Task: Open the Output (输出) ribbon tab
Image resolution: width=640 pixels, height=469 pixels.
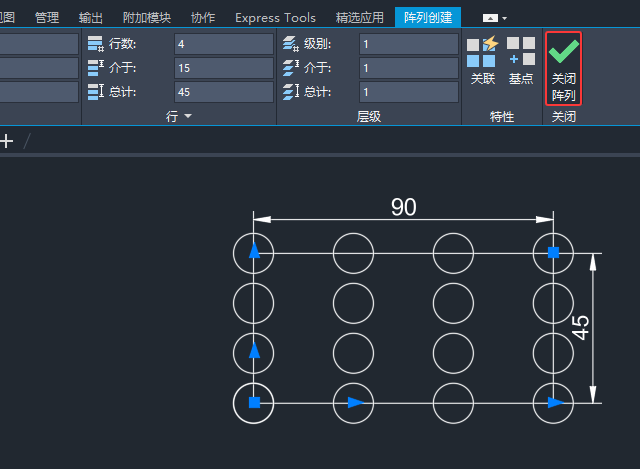Action: tap(91, 18)
